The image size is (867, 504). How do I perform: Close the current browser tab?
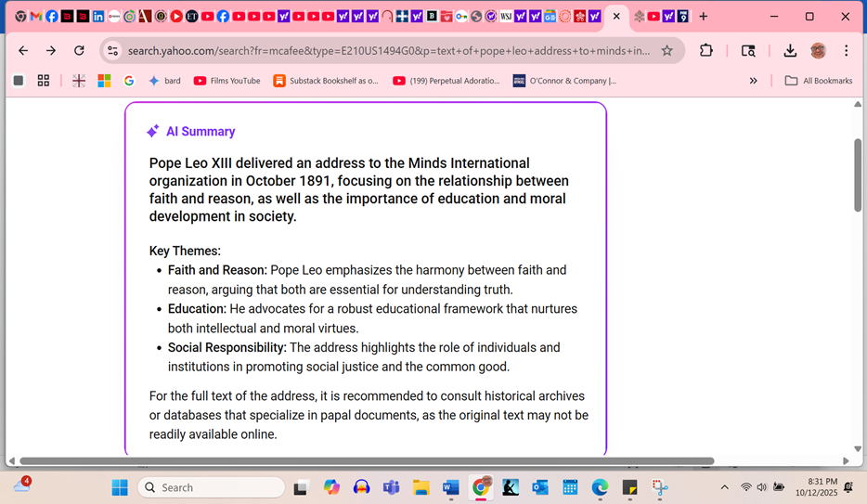[616, 17]
